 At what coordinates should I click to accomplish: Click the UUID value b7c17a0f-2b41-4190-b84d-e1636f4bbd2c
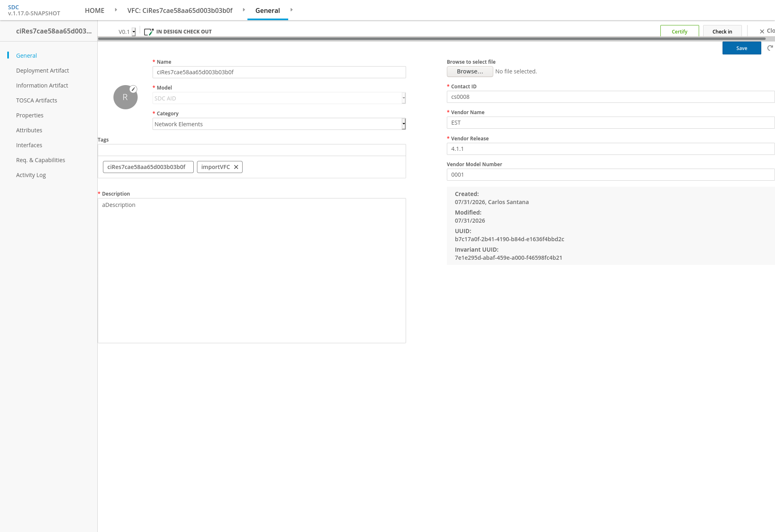pos(509,239)
